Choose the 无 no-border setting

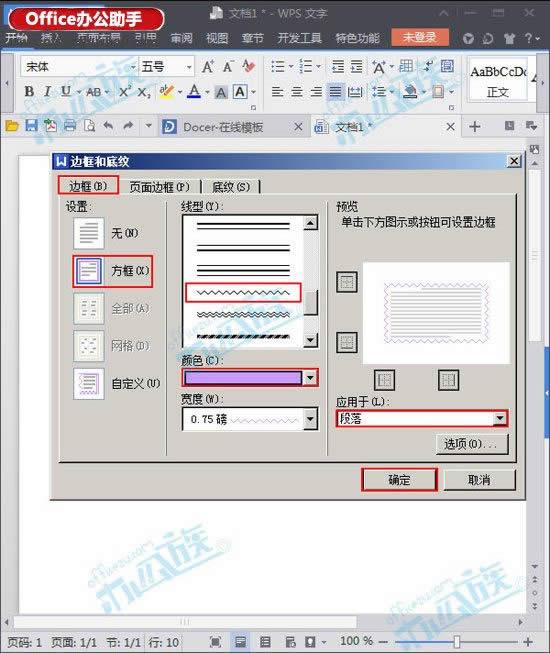point(107,233)
